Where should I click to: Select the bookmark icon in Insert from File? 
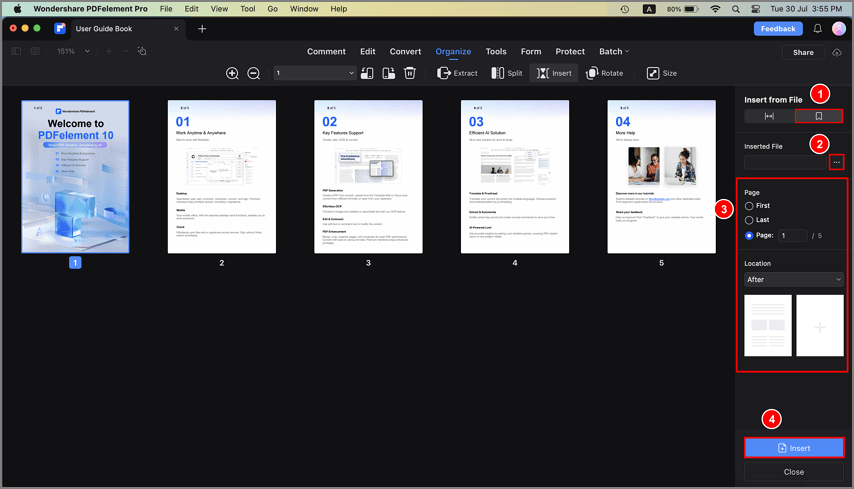coord(819,116)
